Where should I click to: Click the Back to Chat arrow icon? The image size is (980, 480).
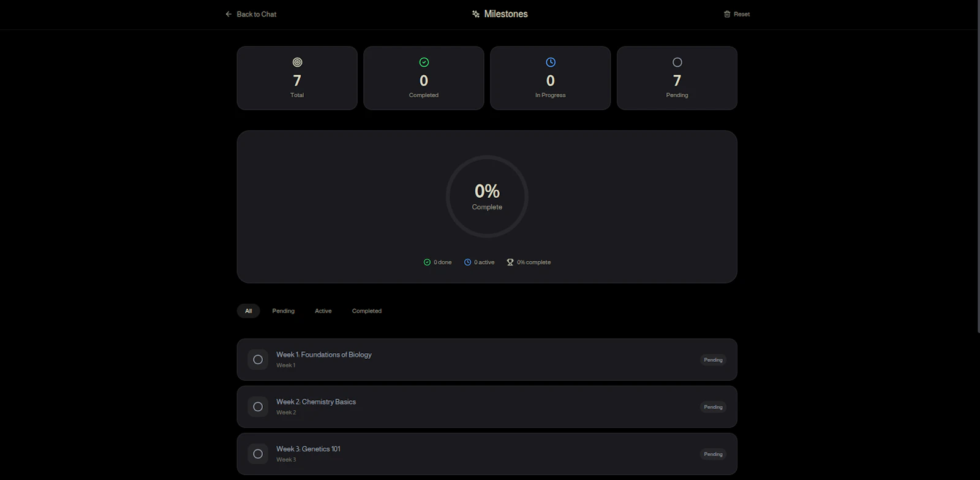[x=228, y=14]
